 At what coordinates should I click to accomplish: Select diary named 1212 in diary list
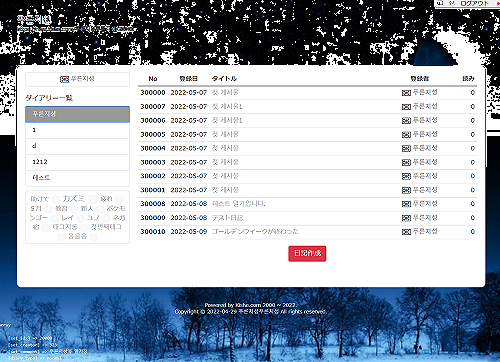(x=77, y=162)
